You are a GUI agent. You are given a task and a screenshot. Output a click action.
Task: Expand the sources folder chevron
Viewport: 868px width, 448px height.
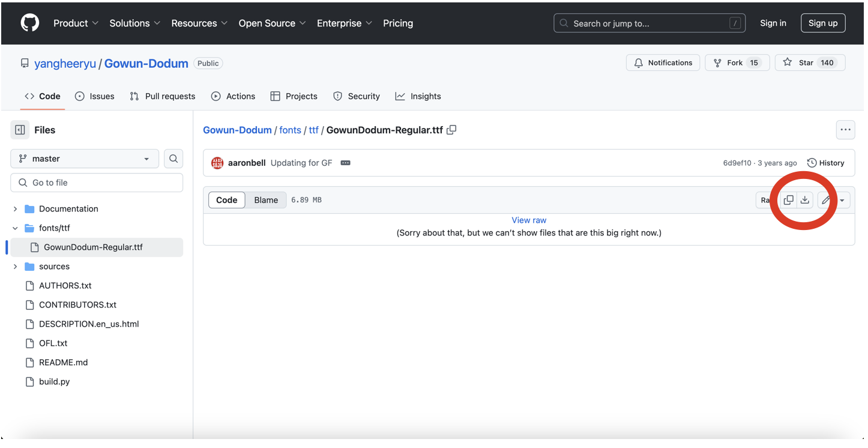point(15,267)
